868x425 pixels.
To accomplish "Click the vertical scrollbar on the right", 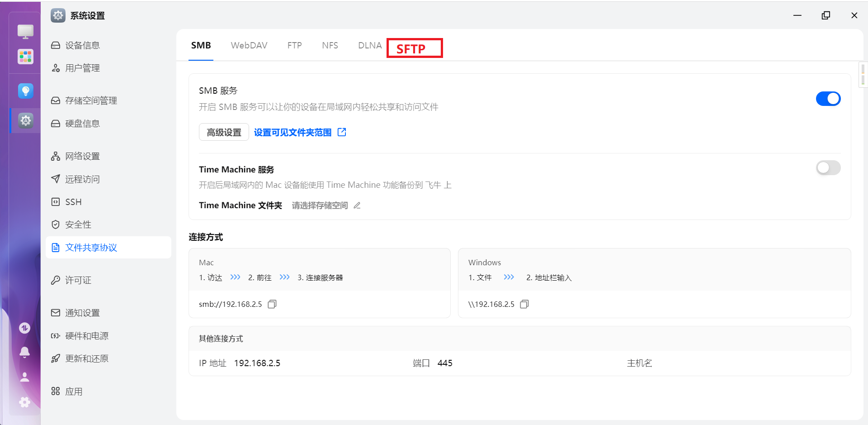I will pyautogui.click(x=863, y=75).
